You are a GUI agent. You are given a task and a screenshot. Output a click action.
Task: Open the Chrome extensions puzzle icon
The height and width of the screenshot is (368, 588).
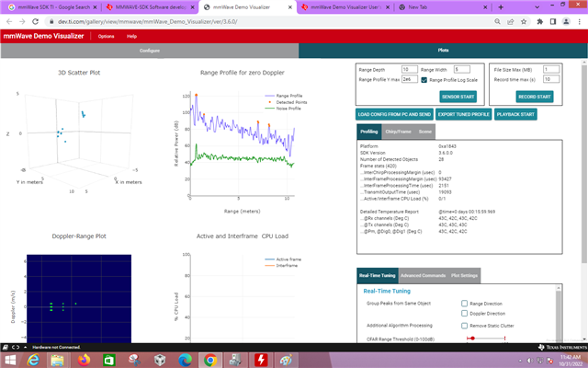tap(539, 21)
